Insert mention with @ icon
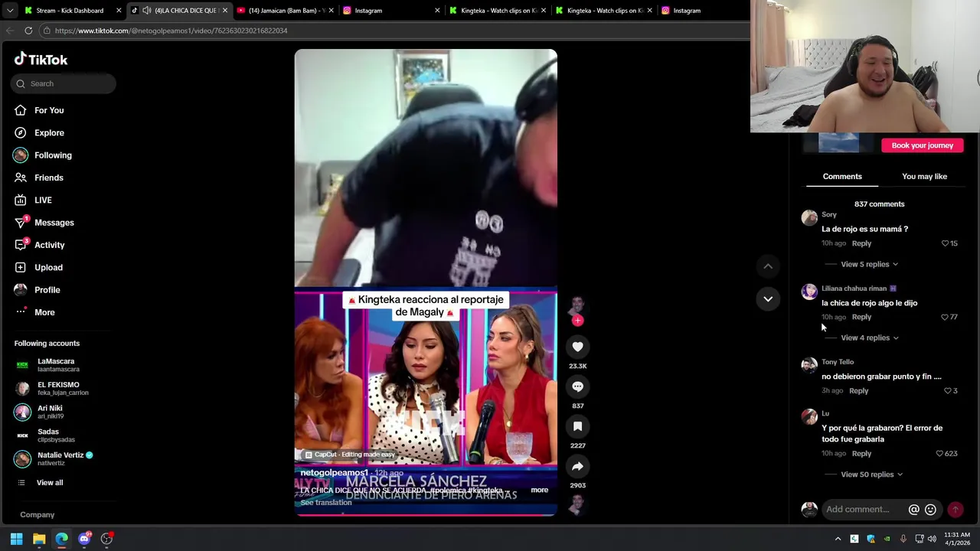 (x=913, y=510)
